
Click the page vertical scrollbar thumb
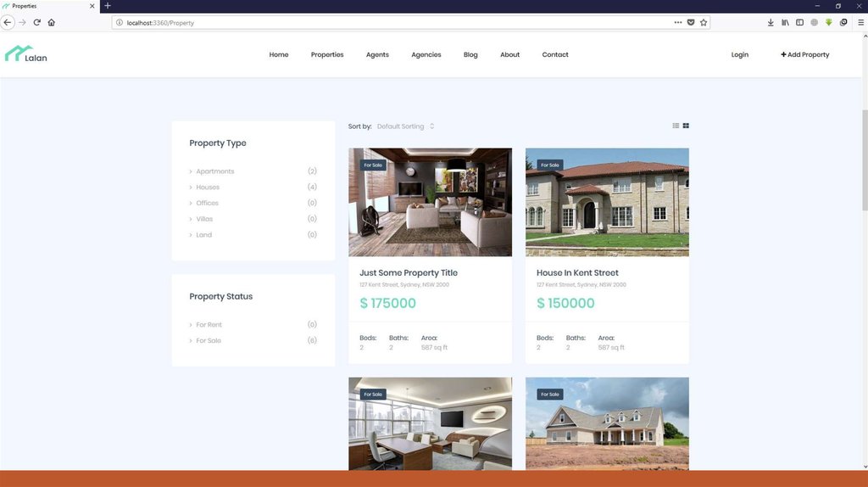[865, 160]
